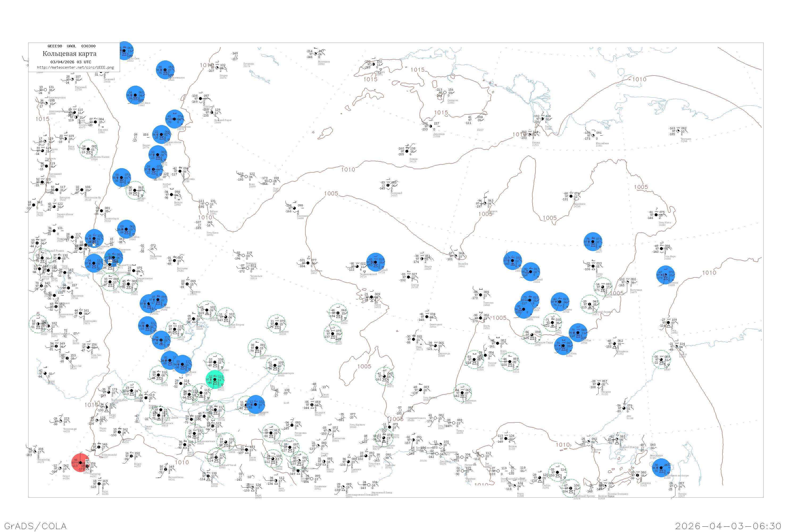Screen dimensions: 798x532
Task: Click the QEEE98 UAOL 030300 header code
Action: coord(71,46)
